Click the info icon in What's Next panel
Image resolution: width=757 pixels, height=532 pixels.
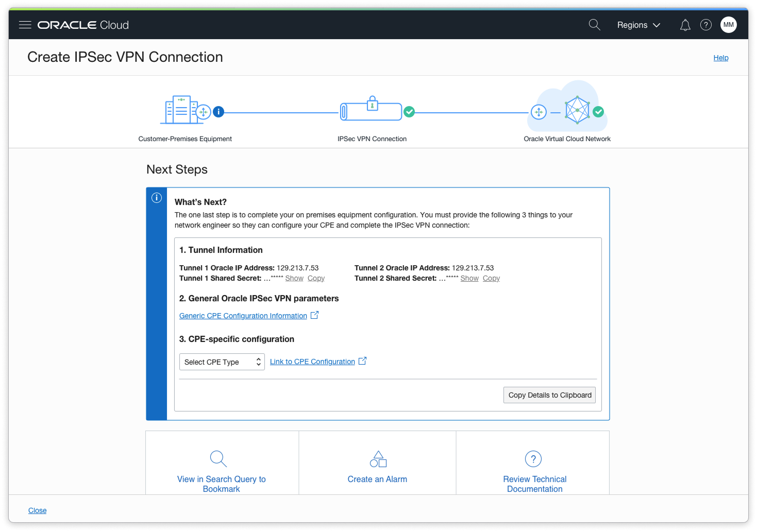point(157,198)
